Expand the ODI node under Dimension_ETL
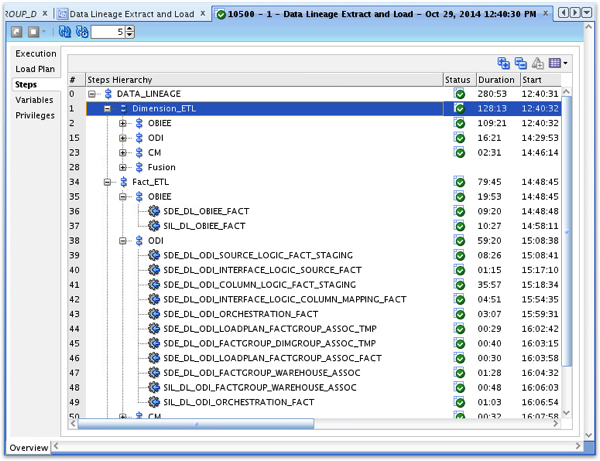The image size is (600, 461). point(122,138)
